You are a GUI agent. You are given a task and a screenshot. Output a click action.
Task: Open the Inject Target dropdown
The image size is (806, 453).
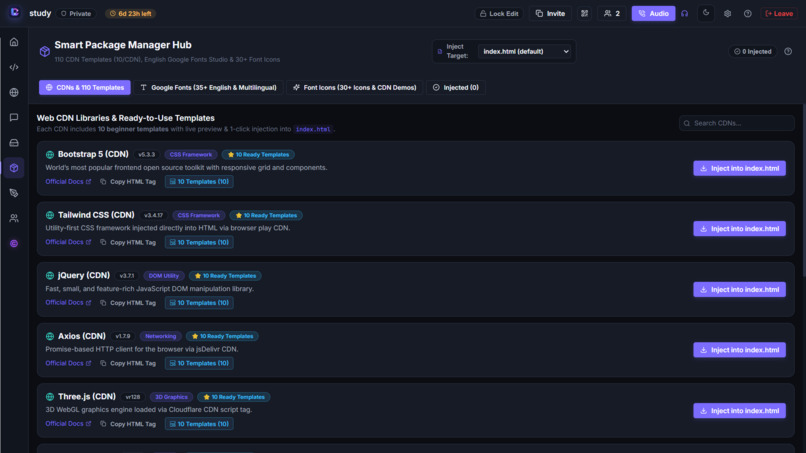[x=525, y=51]
